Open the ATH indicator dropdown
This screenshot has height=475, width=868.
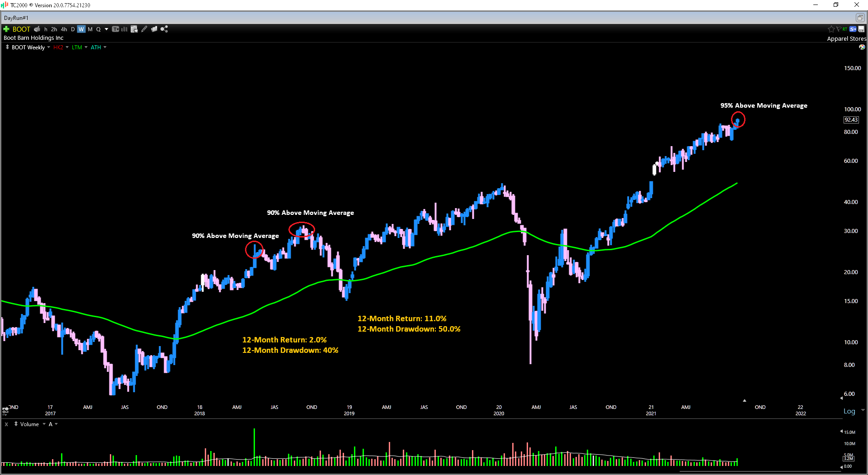pos(105,47)
